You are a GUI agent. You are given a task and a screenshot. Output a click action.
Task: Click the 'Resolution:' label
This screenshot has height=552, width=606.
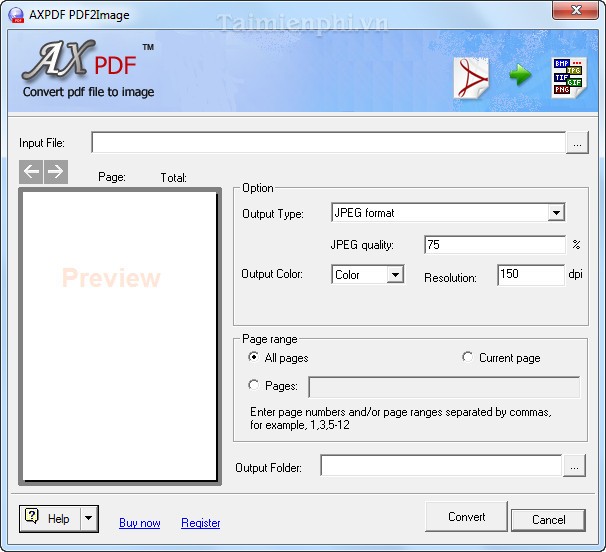pyautogui.click(x=450, y=278)
